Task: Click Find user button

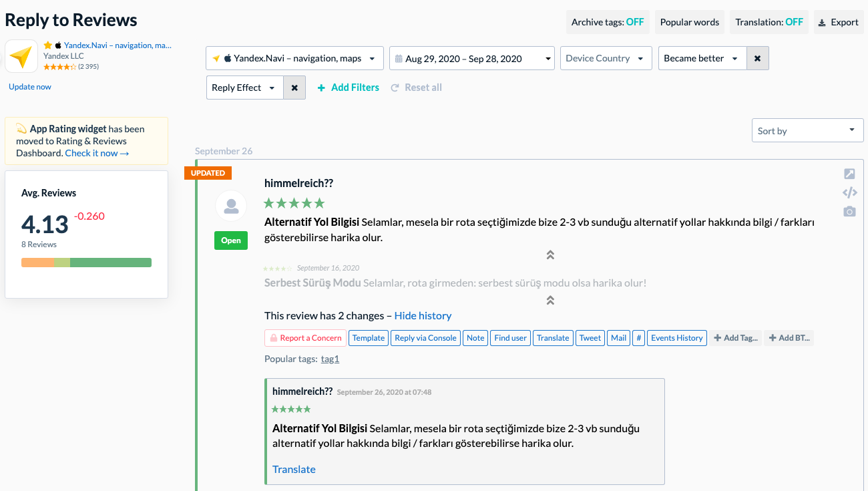Action: coord(511,338)
